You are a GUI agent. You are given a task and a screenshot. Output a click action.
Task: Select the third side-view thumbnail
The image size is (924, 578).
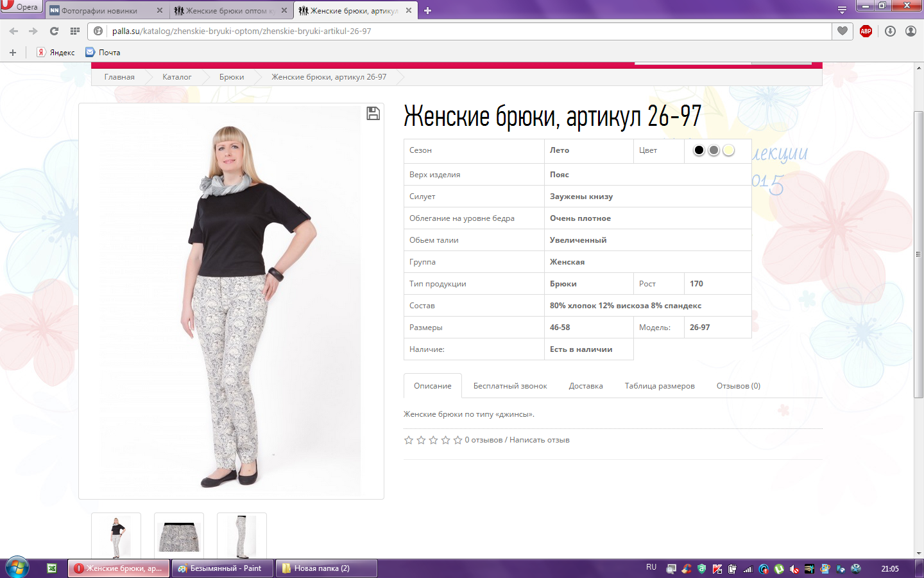coord(242,536)
